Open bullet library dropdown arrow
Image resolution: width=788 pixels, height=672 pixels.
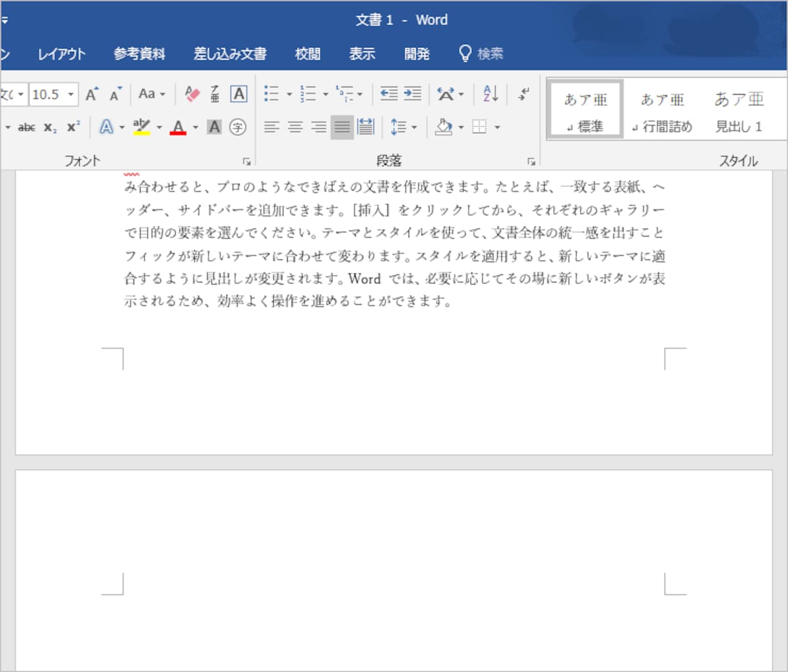[x=289, y=95]
